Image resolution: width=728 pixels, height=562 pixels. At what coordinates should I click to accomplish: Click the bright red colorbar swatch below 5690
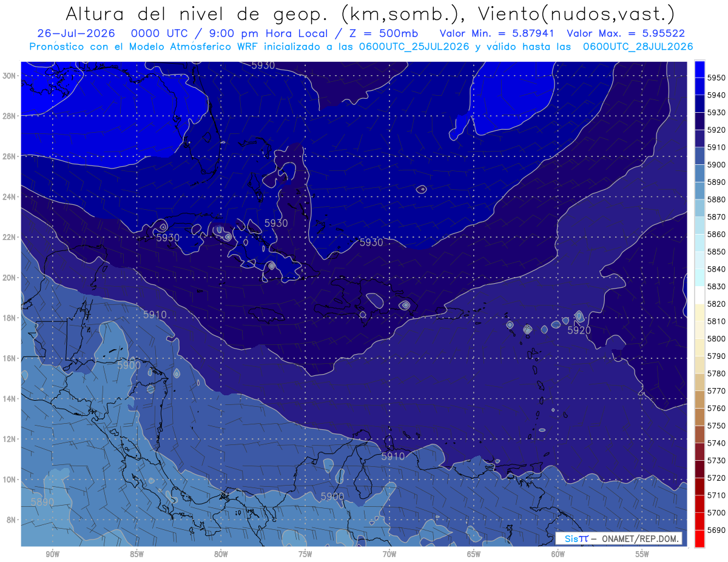[x=699, y=538]
